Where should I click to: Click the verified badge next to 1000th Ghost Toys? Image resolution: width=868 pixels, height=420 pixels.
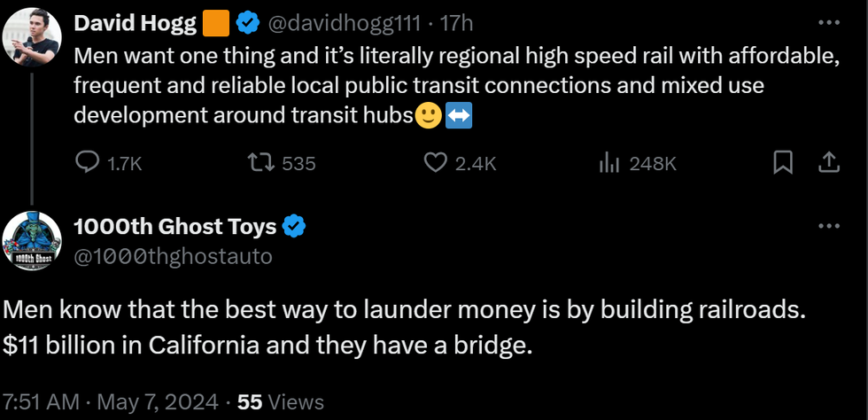pyautogui.click(x=294, y=227)
